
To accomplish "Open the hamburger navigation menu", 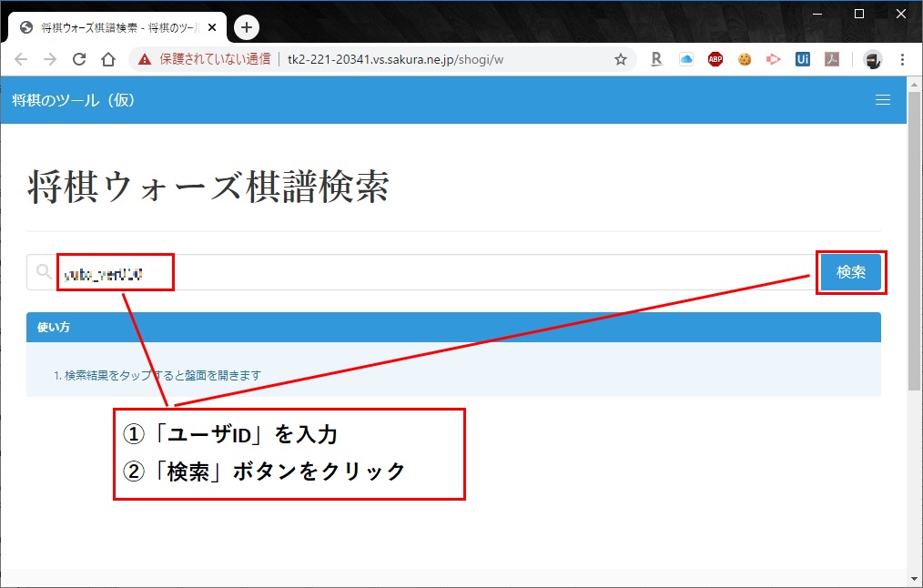I will pos(882,100).
